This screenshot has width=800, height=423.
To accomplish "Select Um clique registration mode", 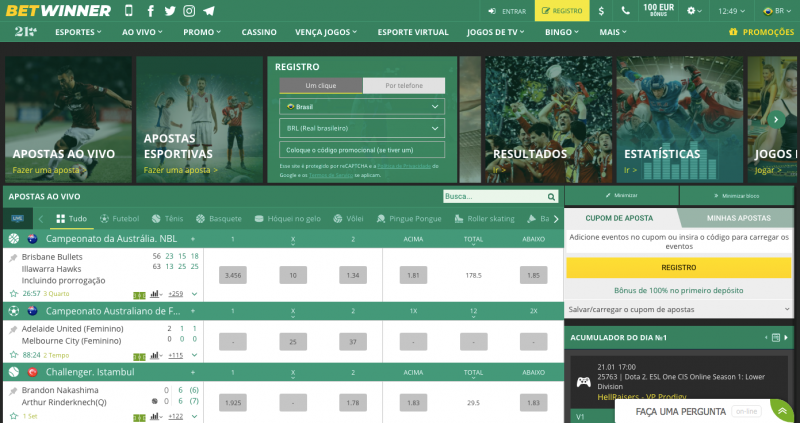I will pos(321,86).
